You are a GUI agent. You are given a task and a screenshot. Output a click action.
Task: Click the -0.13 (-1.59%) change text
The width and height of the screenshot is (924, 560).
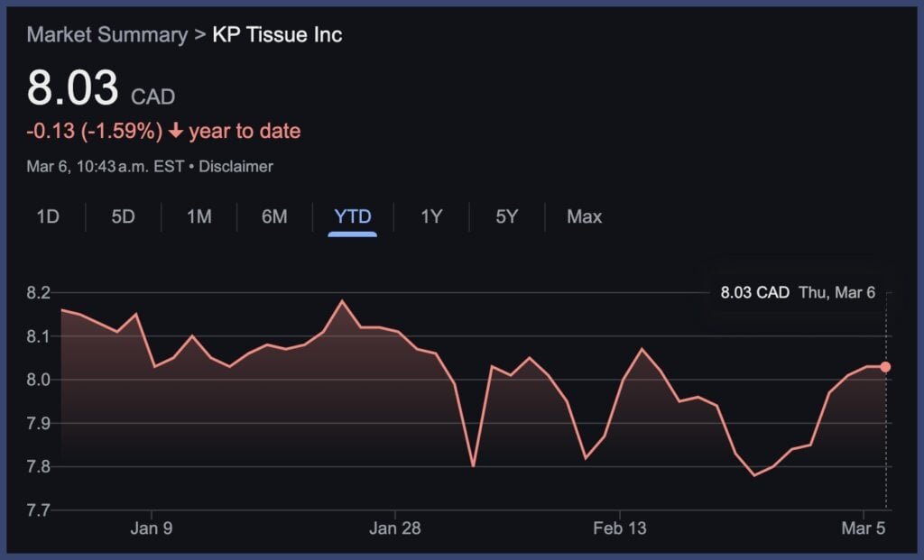point(95,132)
